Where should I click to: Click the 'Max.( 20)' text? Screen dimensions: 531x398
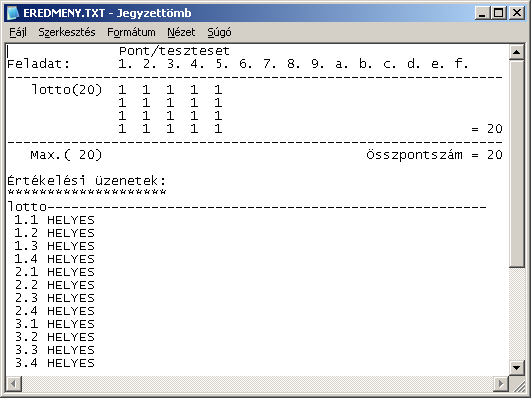(66, 155)
